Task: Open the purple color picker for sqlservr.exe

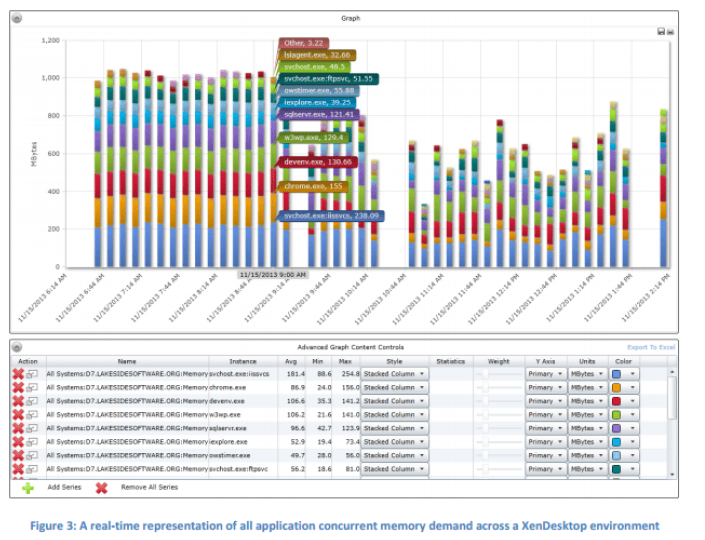Action: click(624, 428)
